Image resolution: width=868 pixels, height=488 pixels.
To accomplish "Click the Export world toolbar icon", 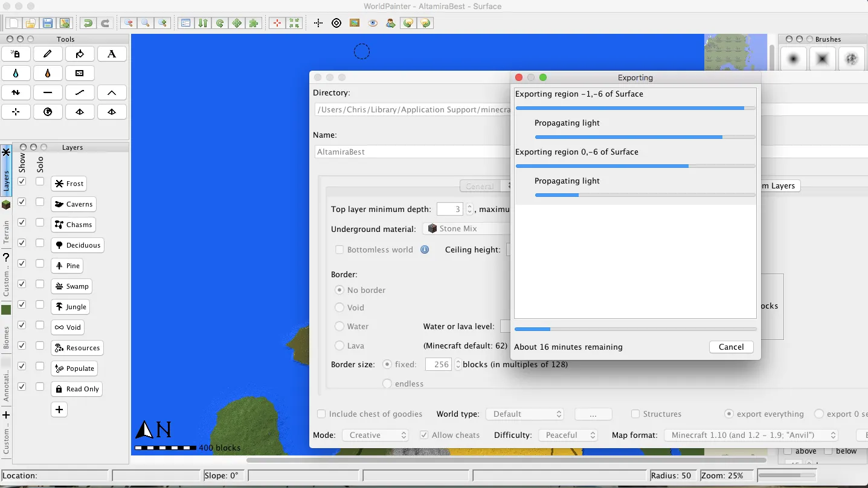I will pyautogui.click(x=64, y=23).
